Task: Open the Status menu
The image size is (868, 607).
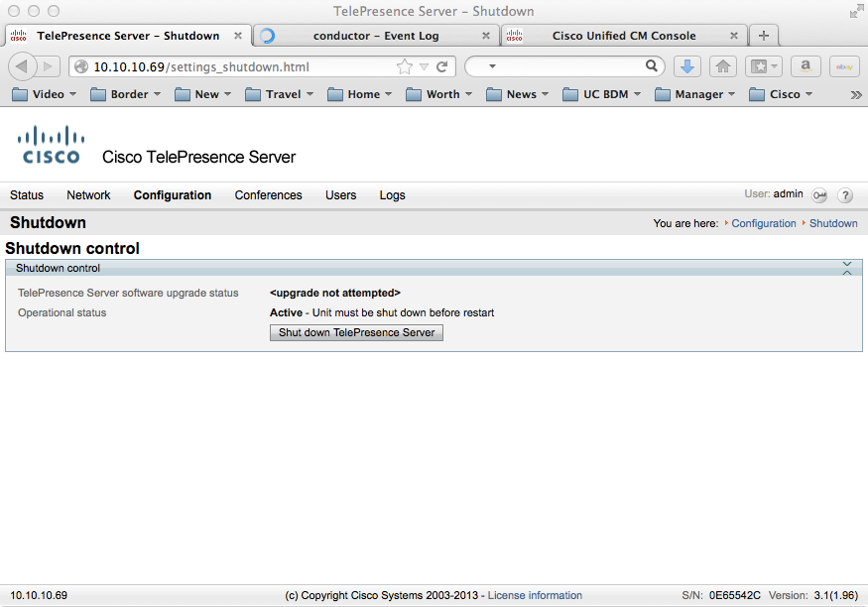Action: pyautogui.click(x=27, y=195)
